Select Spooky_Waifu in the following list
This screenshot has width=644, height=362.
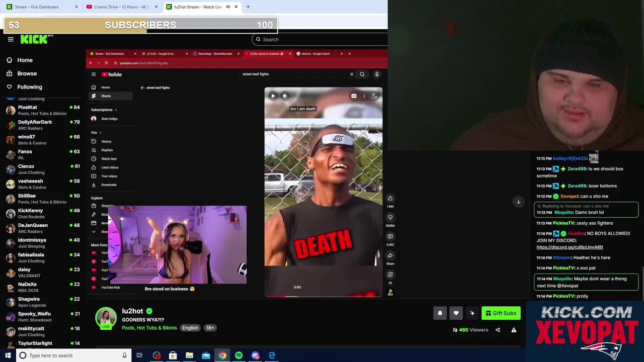(x=43, y=316)
